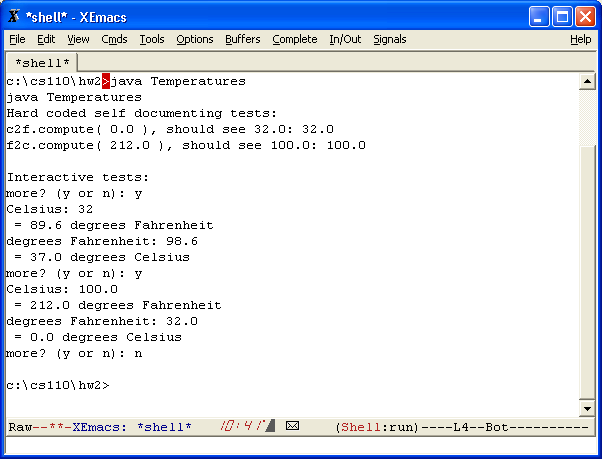
Task: Click the 'Interactive tests:' line
Action: (78, 177)
